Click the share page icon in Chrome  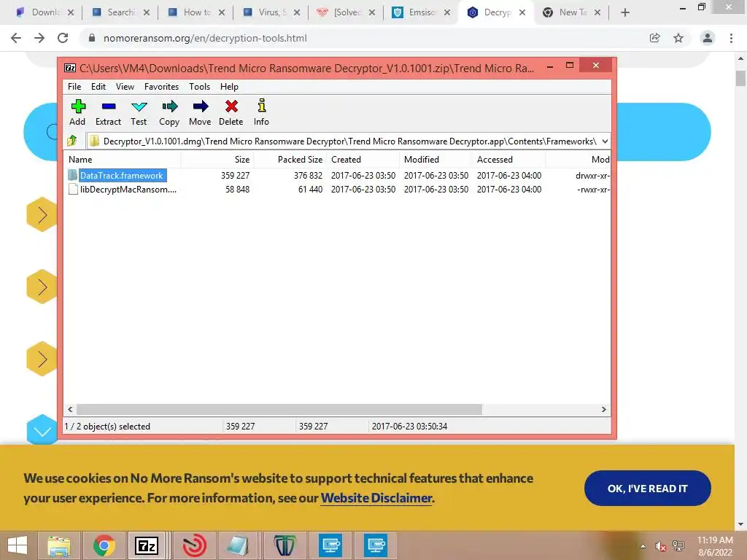655,38
